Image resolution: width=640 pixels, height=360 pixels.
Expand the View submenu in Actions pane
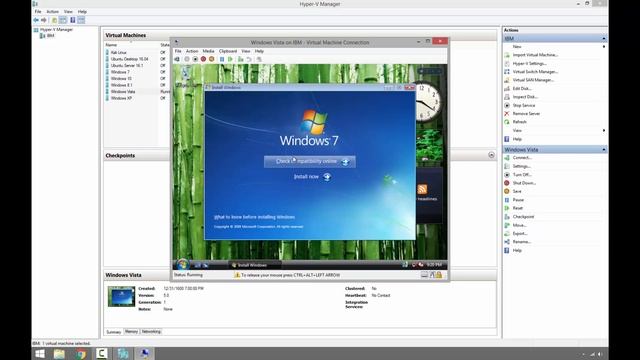[x=604, y=130]
